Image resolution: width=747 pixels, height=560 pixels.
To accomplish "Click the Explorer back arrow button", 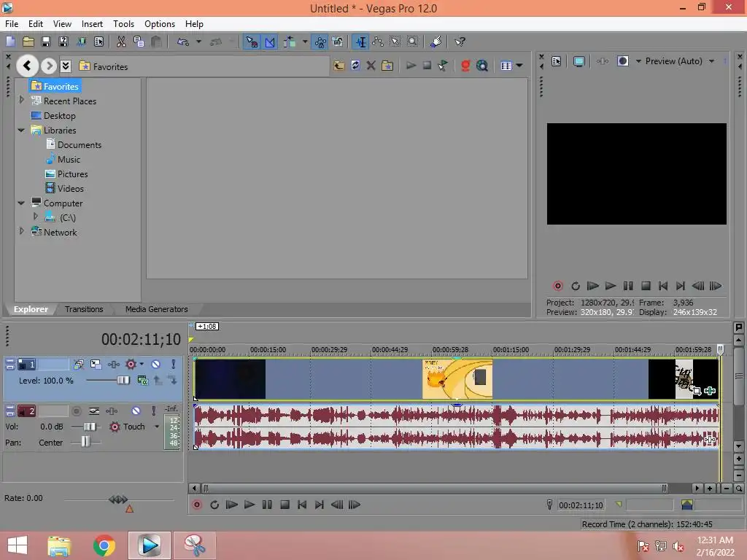I will pyautogui.click(x=28, y=66).
